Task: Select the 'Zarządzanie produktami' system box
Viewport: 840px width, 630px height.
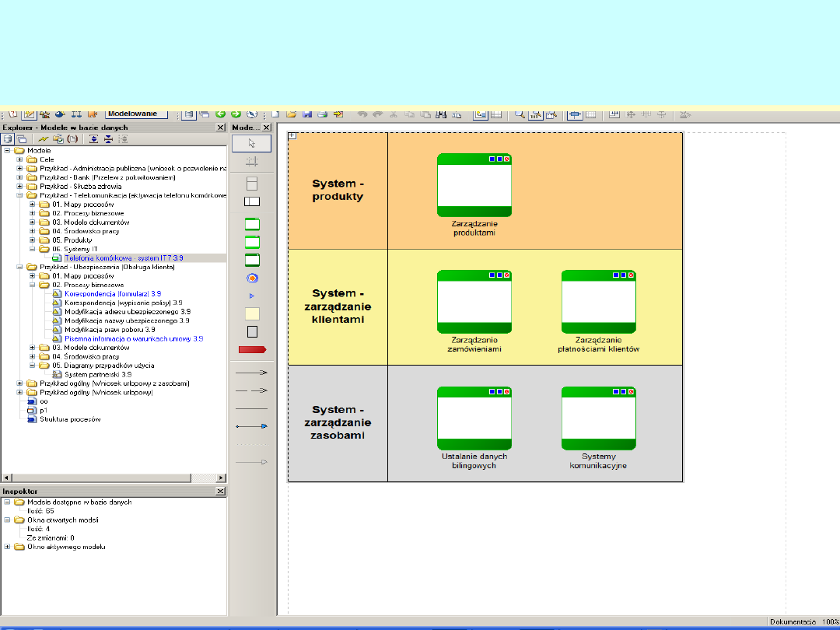Action: click(x=474, y=185)
